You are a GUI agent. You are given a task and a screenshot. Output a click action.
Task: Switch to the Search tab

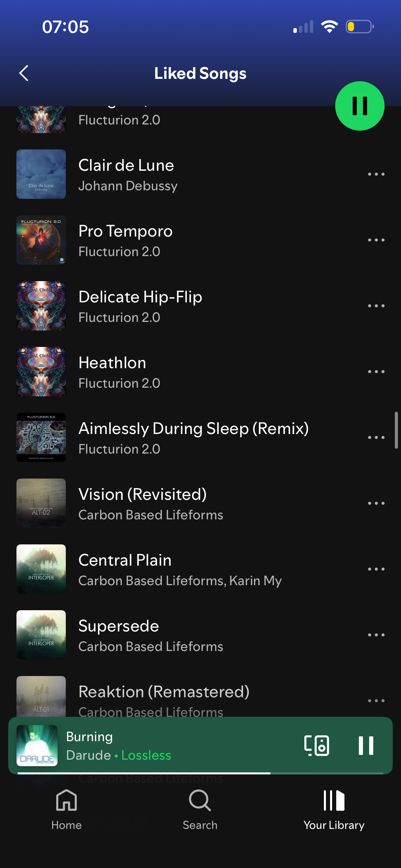(200, 810)
